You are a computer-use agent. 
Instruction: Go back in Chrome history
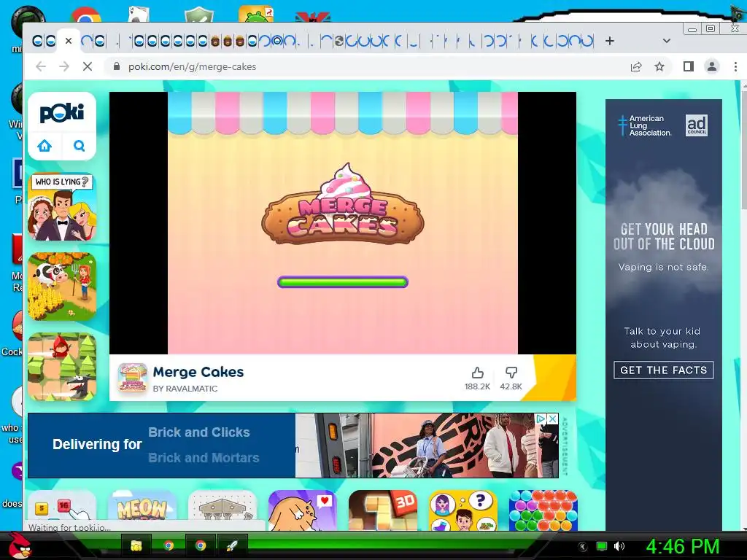[41, 66]
